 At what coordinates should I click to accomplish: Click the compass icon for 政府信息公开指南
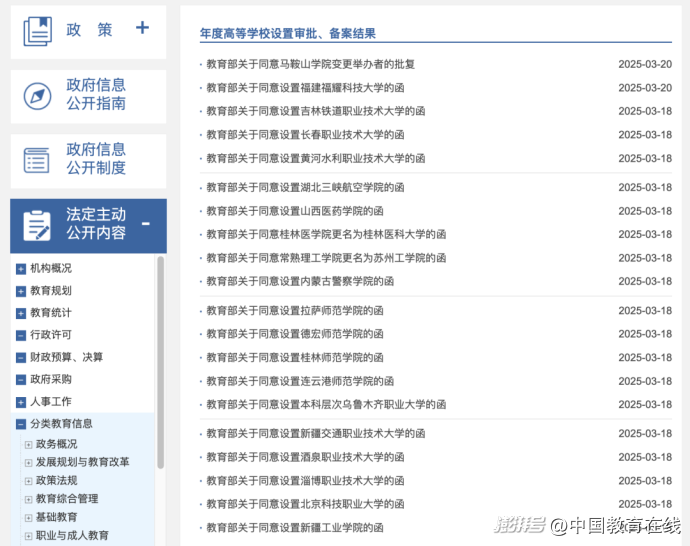[x=38, y=95]
